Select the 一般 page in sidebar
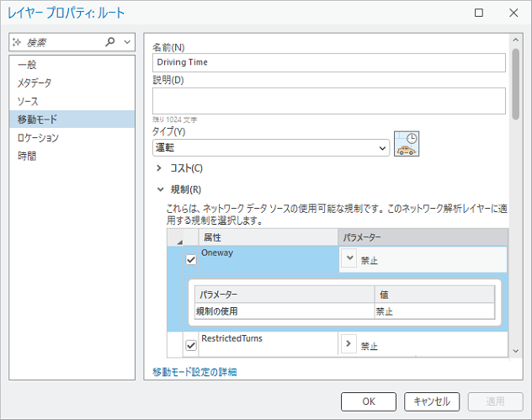 pos(27,65)
